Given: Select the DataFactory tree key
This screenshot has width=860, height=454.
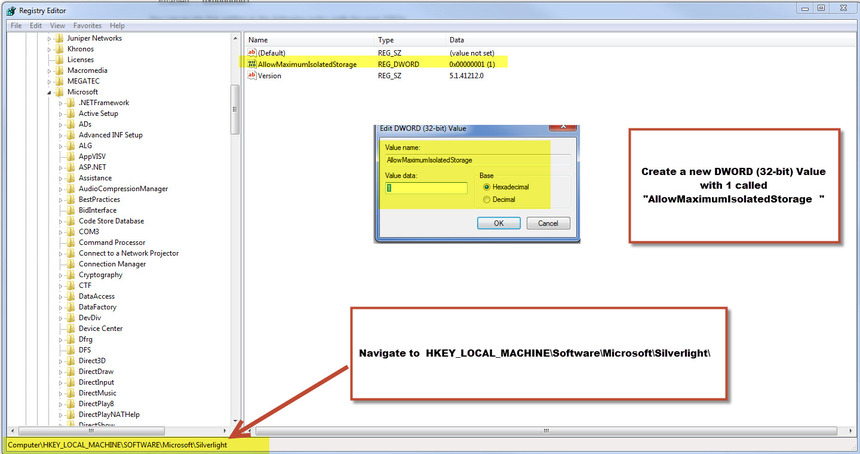Looking at the screenshot, I should (98, 307).
